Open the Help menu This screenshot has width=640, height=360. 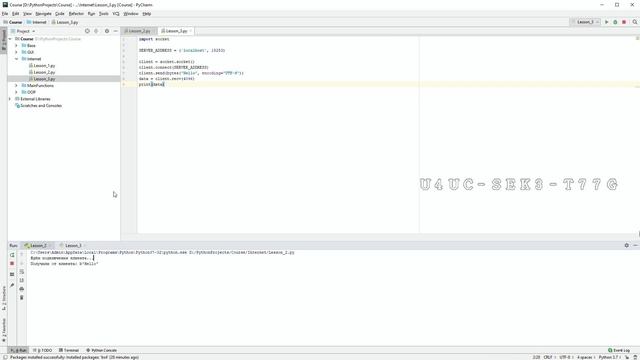click(147, 13)
